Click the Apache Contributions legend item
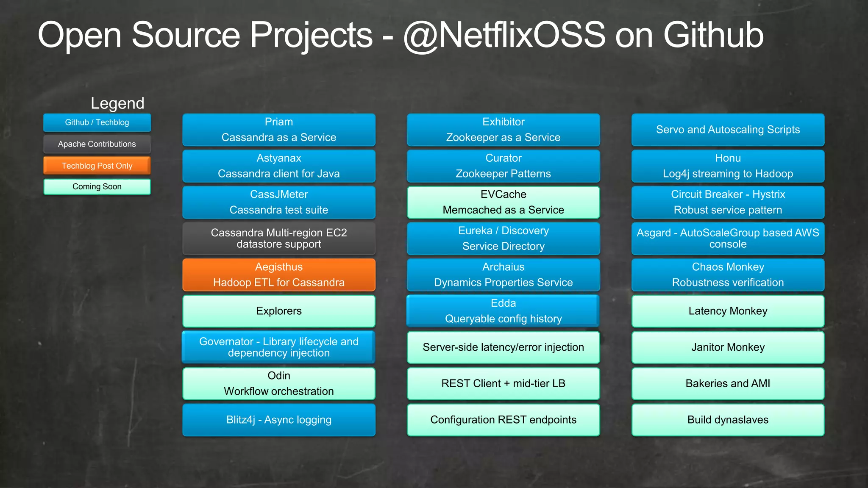 point(97,144)
